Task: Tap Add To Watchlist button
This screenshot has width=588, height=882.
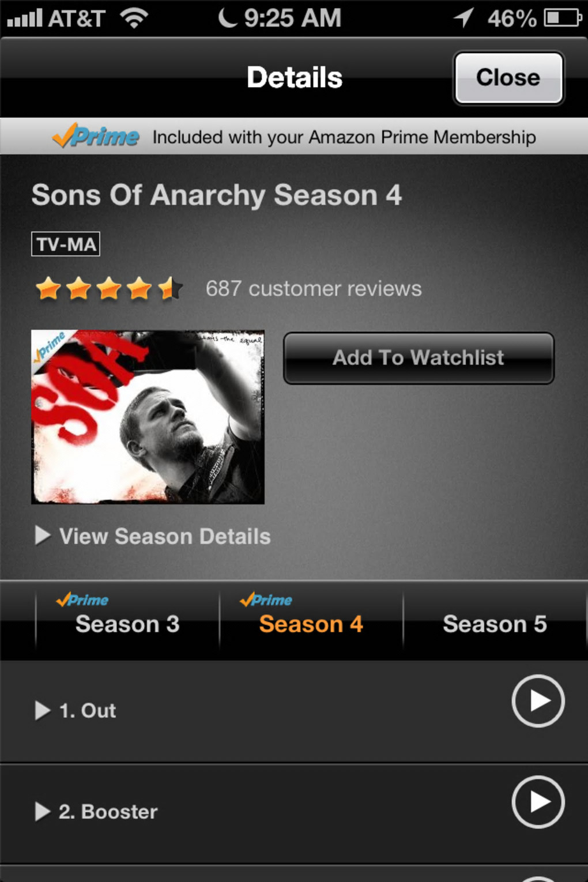Action: (419, 358)
